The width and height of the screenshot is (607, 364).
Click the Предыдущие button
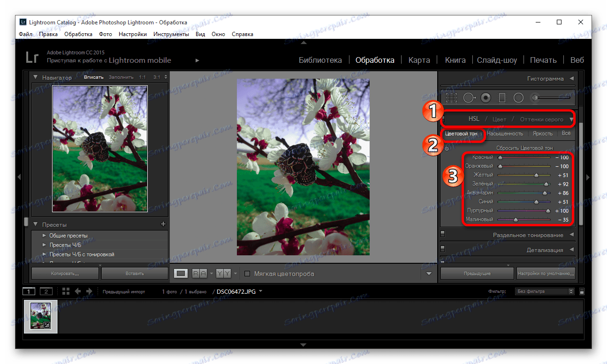477,273
